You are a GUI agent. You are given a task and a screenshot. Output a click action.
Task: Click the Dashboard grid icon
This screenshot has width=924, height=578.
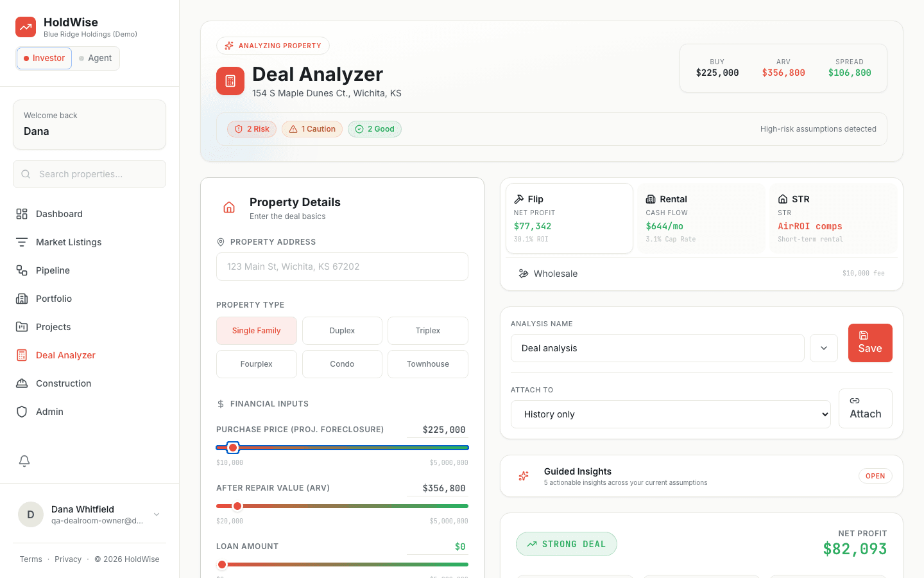[22, 214]
